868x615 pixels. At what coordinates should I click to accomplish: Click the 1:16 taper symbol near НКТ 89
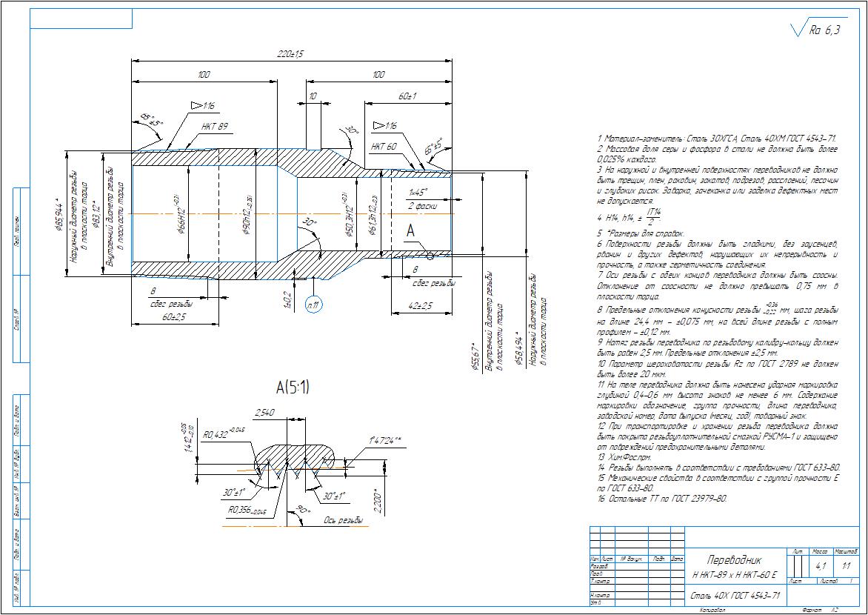tap(202, 106)
